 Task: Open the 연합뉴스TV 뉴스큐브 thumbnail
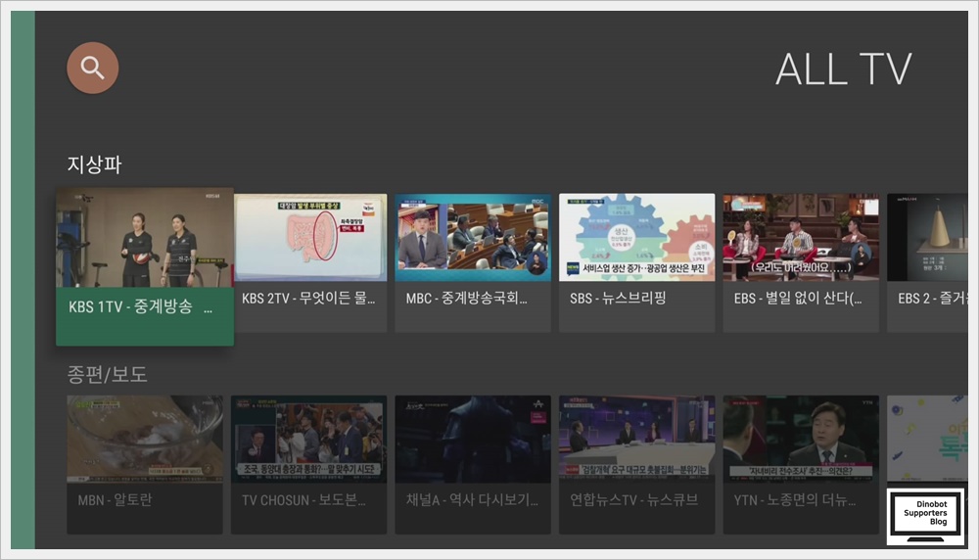637,439
